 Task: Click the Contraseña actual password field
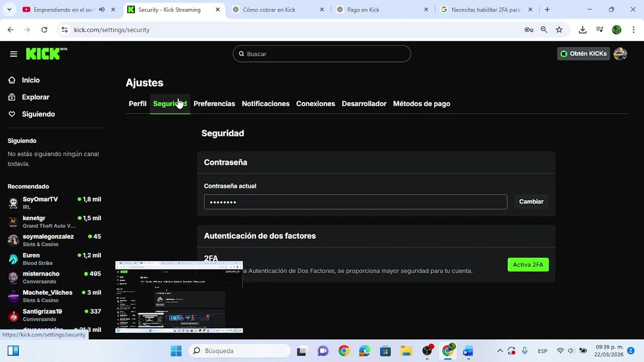(355, 202)
